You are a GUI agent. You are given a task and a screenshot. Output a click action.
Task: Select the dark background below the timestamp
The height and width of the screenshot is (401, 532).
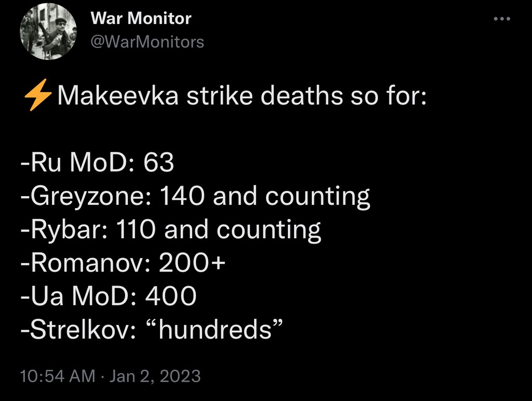point(266,394)
